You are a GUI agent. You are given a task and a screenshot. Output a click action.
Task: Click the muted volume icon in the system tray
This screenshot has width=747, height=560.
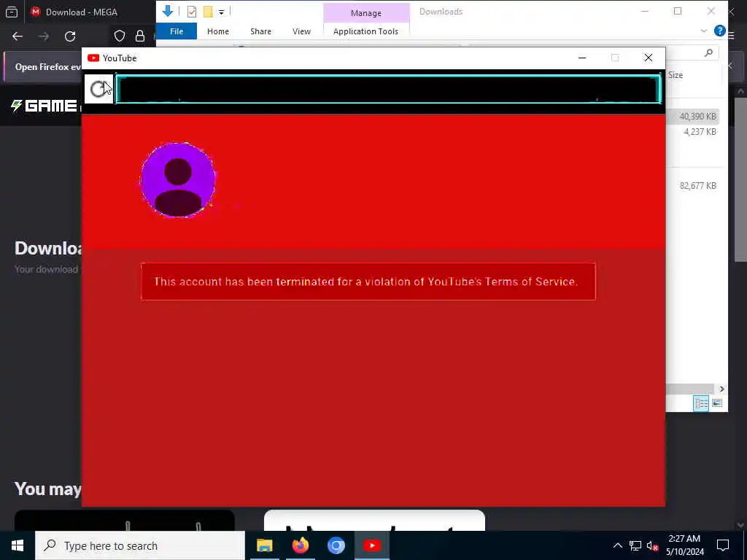(x=652, y=545)
